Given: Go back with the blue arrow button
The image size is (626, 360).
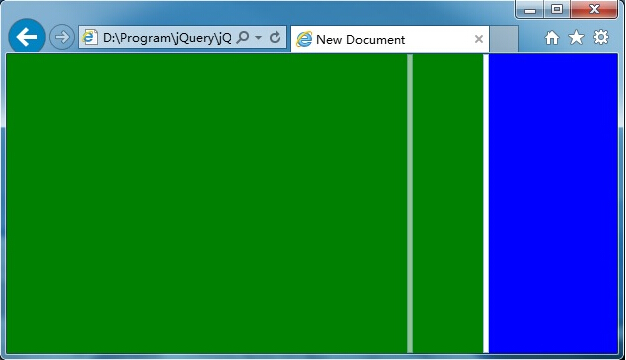Looking at the screenshot, I should 27,37.
